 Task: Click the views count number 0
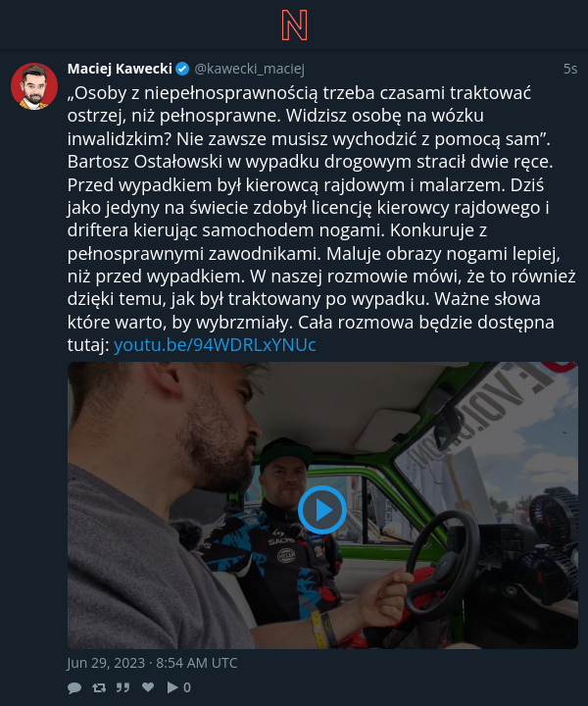187,687
